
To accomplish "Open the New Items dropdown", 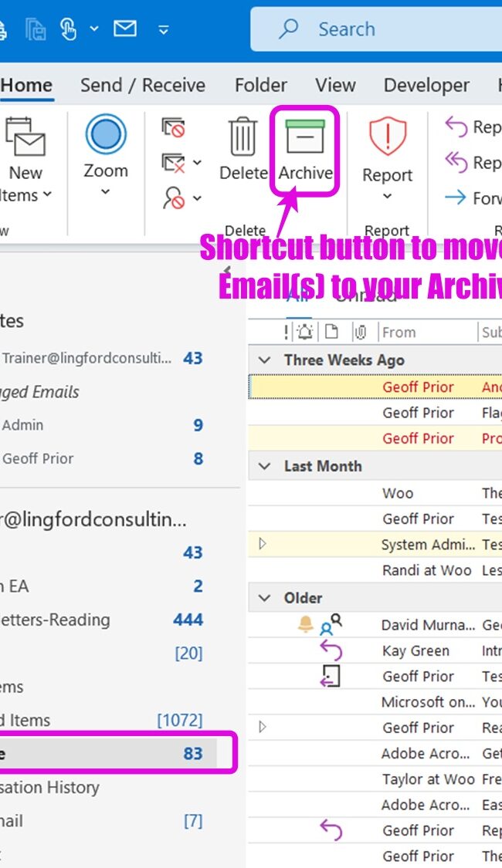I will coord(26,184).
